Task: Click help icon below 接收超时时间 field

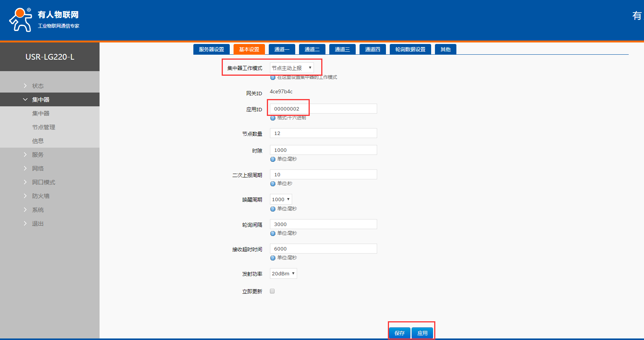Action: [x=273, y=258]
